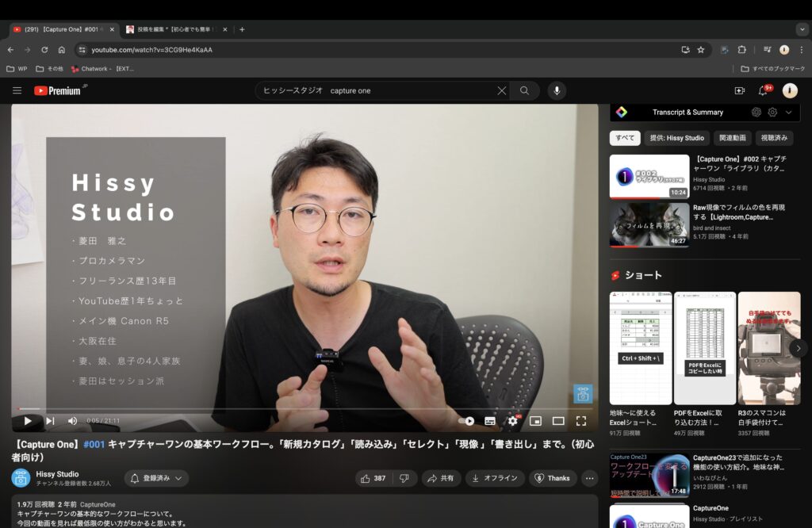Open more actions three-dot menu under video

pyautogui.click(x=589, y=478)
